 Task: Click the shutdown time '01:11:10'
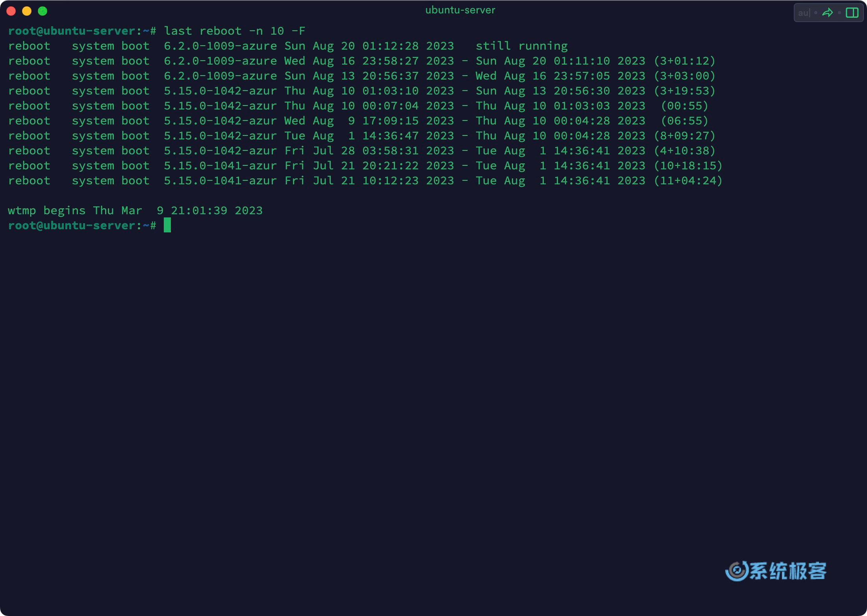point(582,61)
